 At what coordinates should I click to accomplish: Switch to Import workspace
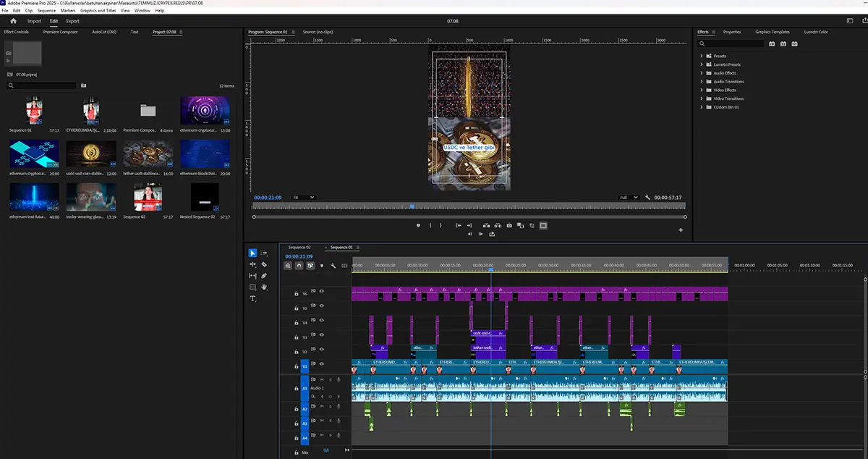pos(35,21)
